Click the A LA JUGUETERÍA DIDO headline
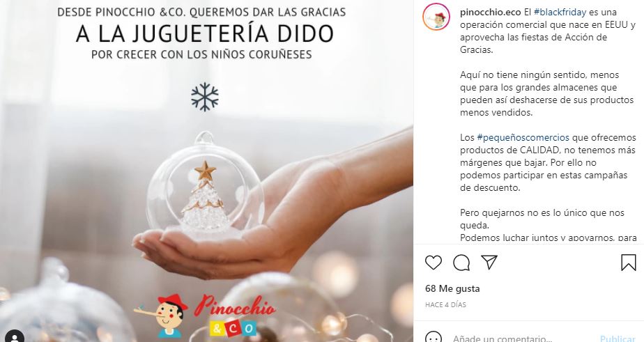Viewport: 644px width, 342px height. [x=204, y=33]
